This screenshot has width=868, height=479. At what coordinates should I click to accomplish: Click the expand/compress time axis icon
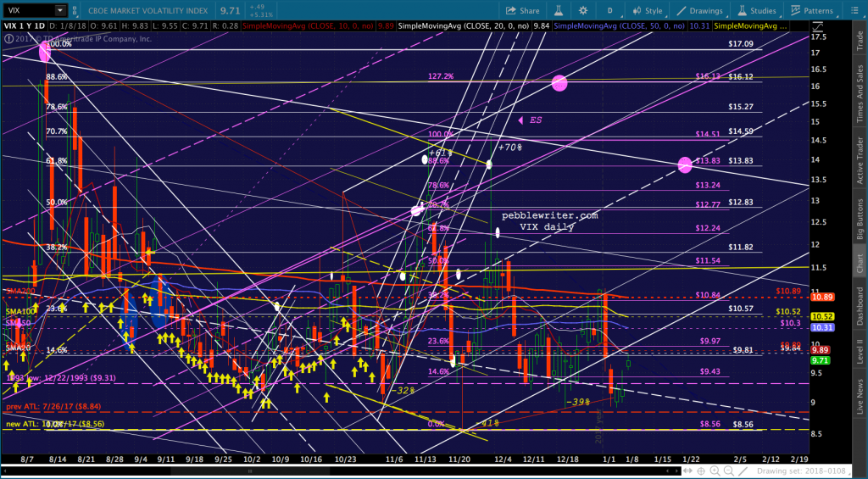[x=689, y=471]
